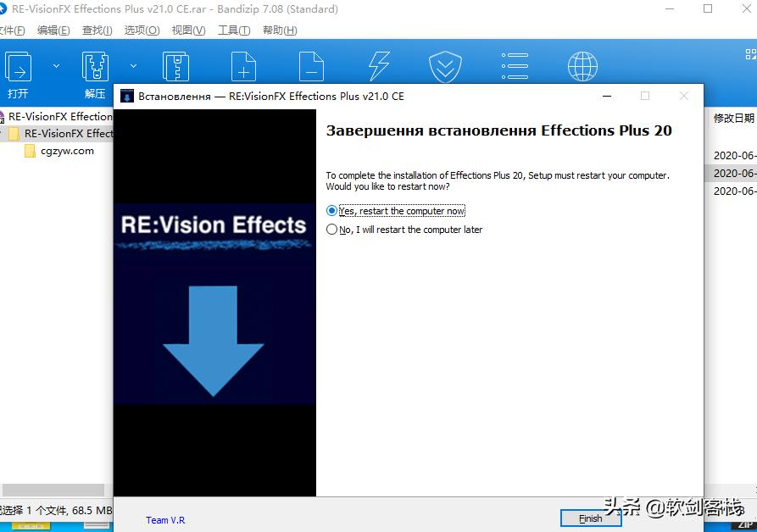This screenshot has height=532, width=757.
Task: Open the 工具(T) menu in Bandizip
Action: click(234, 30)
